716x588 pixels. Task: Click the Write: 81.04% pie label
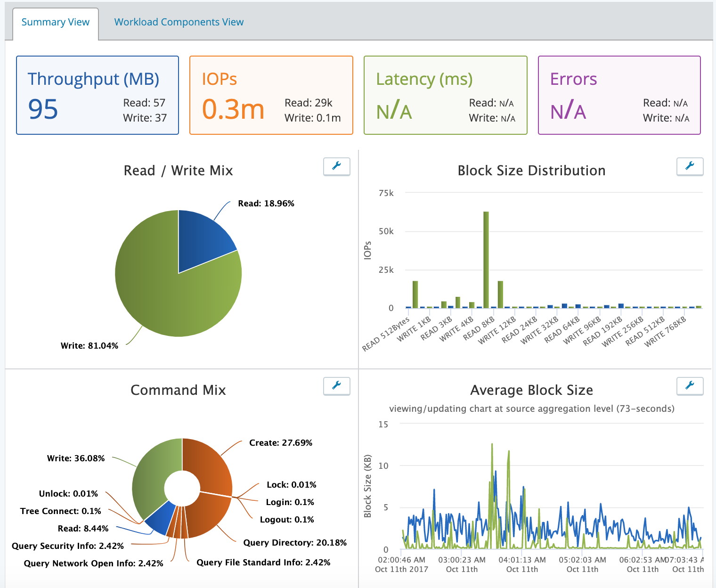tap(89, 346)
